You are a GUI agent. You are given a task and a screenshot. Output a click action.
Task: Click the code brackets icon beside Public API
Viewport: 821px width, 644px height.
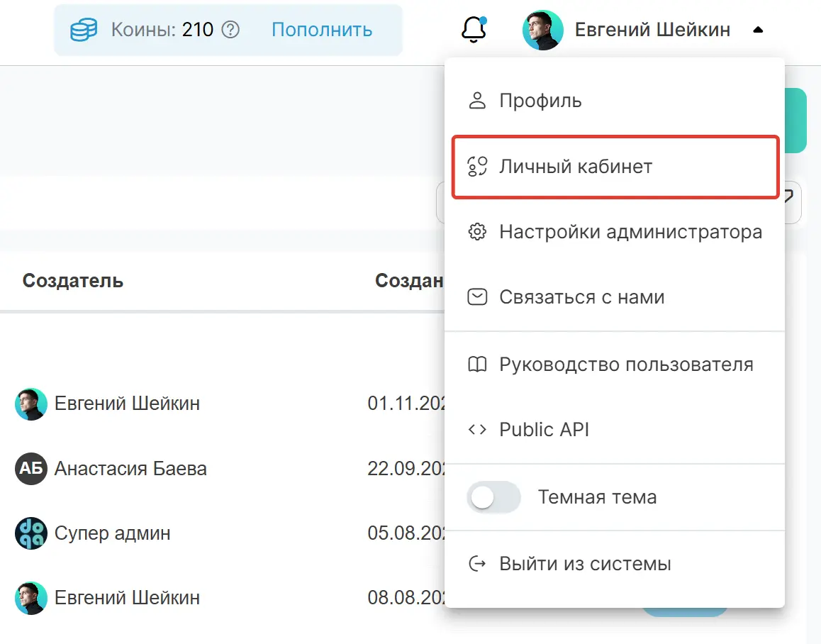point(478,429)
